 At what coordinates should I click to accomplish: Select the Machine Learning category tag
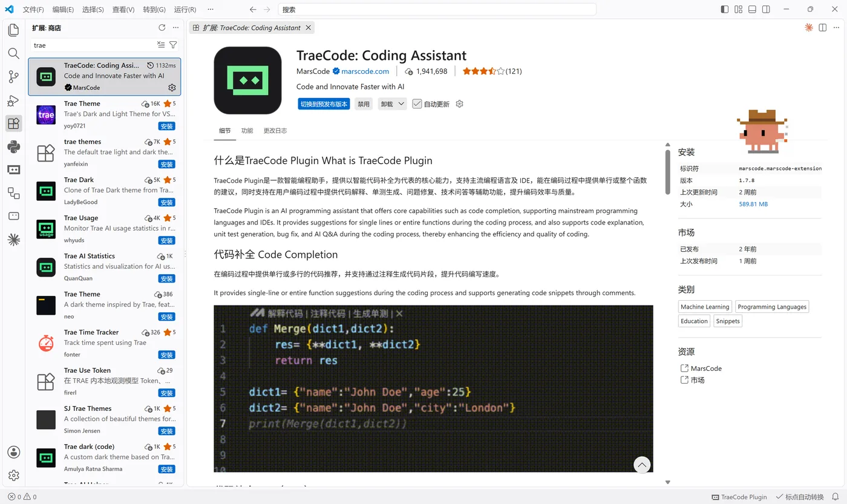coord(705,307)
